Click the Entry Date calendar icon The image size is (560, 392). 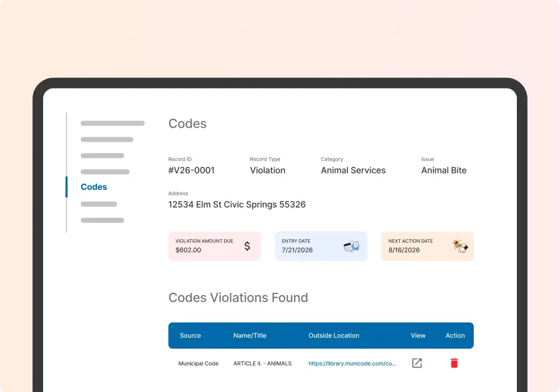pos(351,246)
